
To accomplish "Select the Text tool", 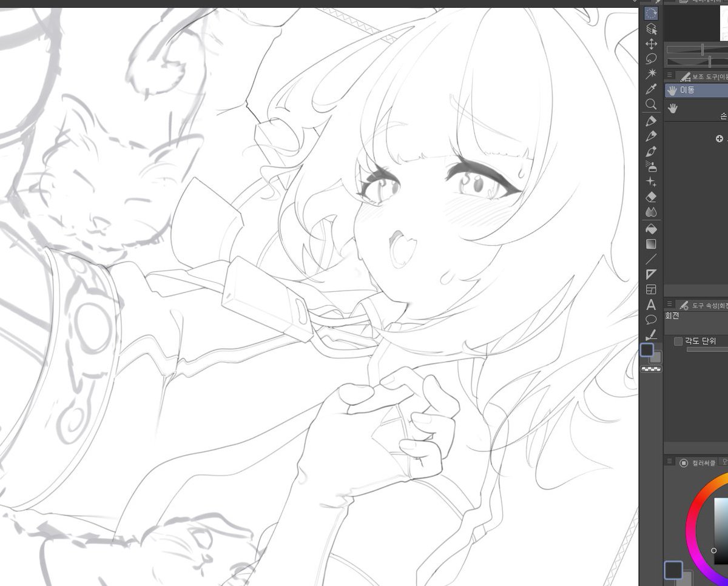I will click(651, 305).
